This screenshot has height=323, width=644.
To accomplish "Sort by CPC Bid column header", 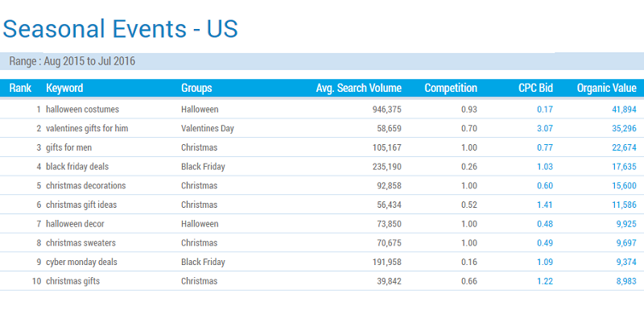I will click(x=535, y=88).
